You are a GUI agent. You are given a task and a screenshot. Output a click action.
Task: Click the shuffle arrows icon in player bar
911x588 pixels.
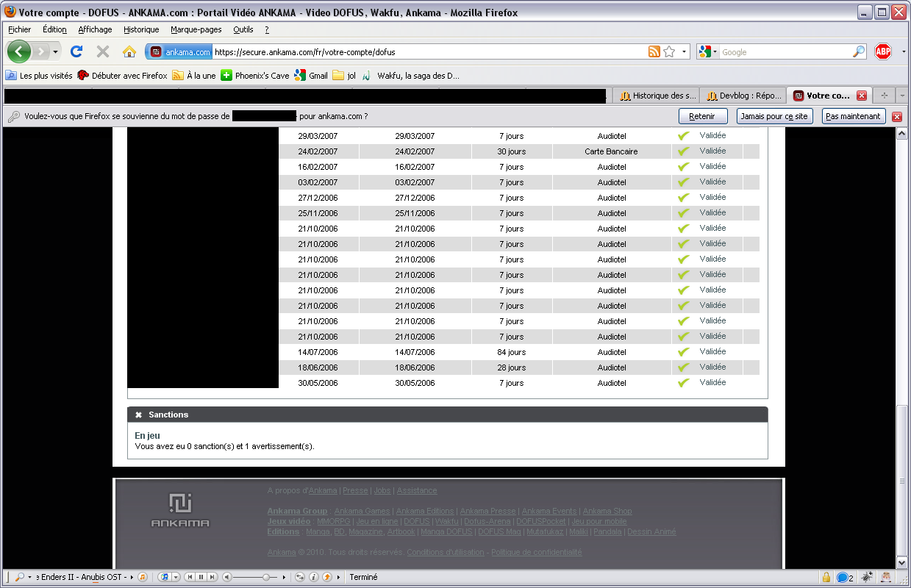tap(299, 577)
